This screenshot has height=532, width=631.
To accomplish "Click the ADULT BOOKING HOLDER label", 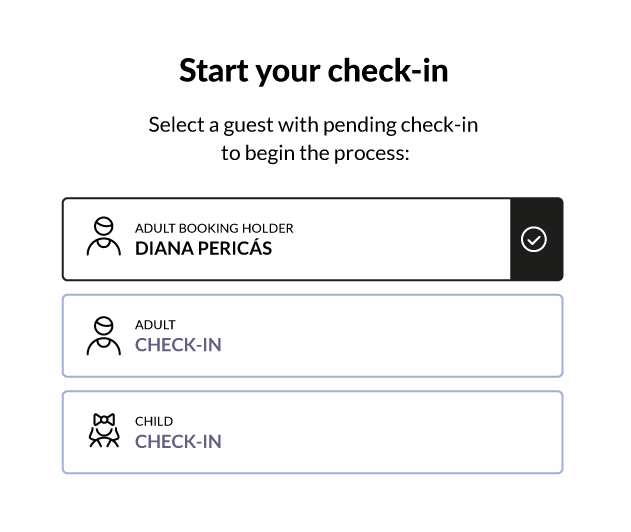I will click(x=214, y=228).
